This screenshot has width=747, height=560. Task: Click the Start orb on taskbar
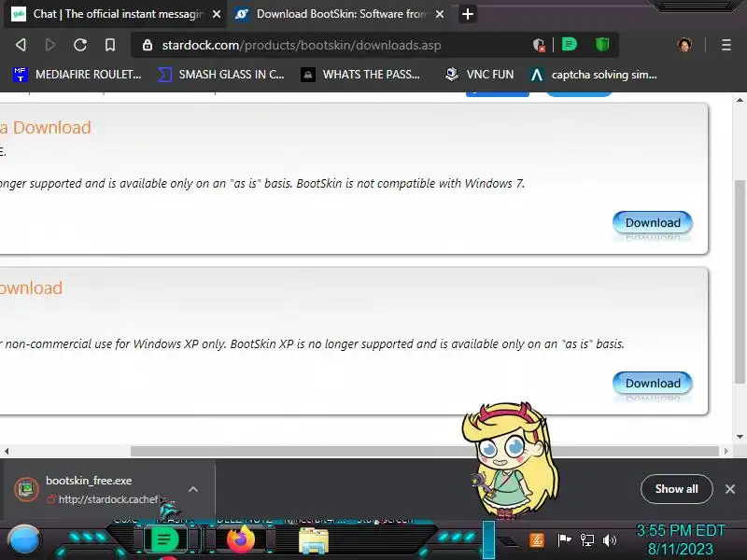coord(23,540)
